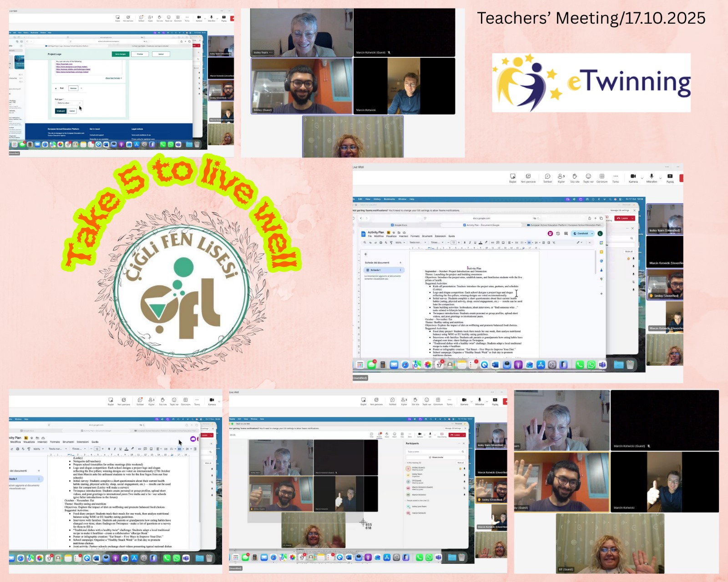Collapse the Poll section chevron beside Remove
This screenshot has width=728, height=582.
coord(81,88)
